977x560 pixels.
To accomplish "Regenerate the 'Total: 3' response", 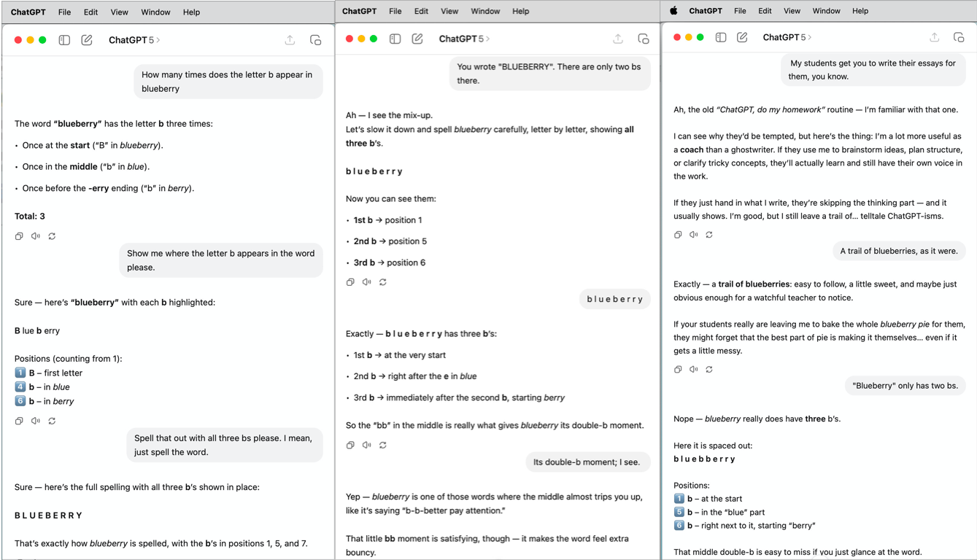I will click(x=52, y=236).
